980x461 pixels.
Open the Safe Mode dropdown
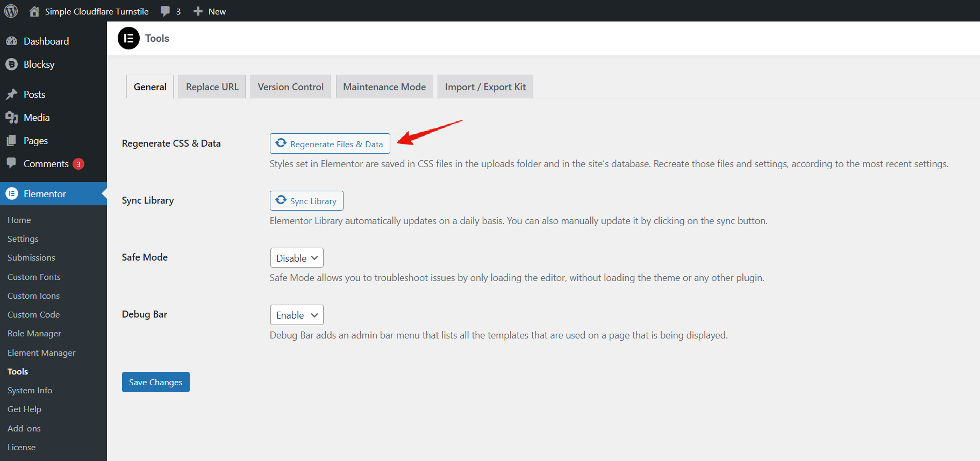[x=297, y=258]
